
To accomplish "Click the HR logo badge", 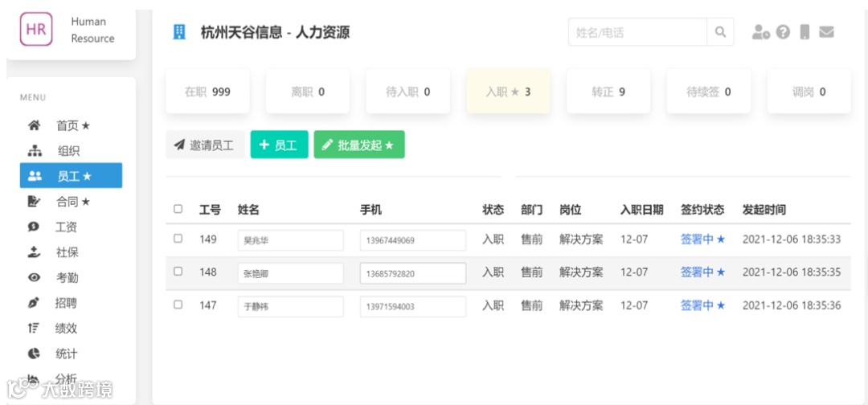I will [36, 29].
